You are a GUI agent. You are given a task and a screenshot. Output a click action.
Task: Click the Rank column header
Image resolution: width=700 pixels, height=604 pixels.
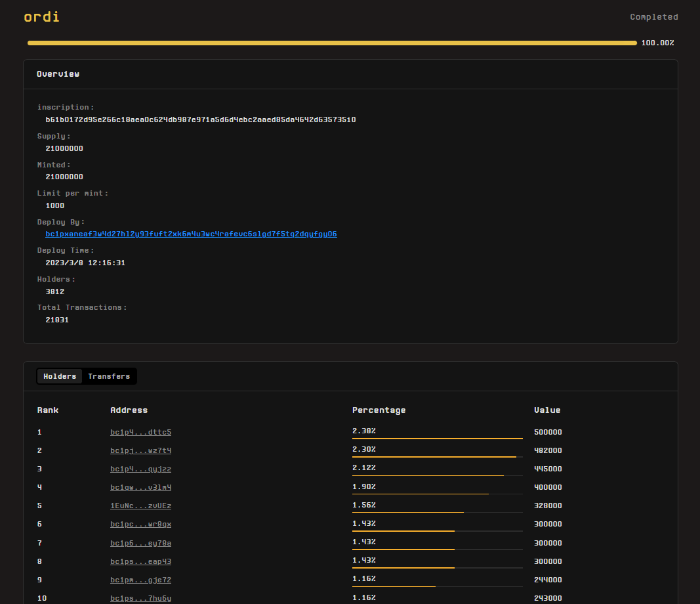point(48,410)
